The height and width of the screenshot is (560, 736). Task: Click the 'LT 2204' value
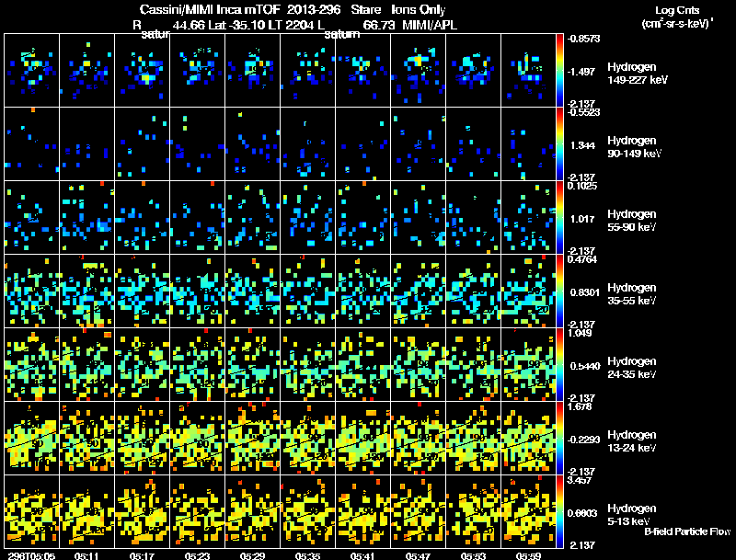click(x=291, y=26)
